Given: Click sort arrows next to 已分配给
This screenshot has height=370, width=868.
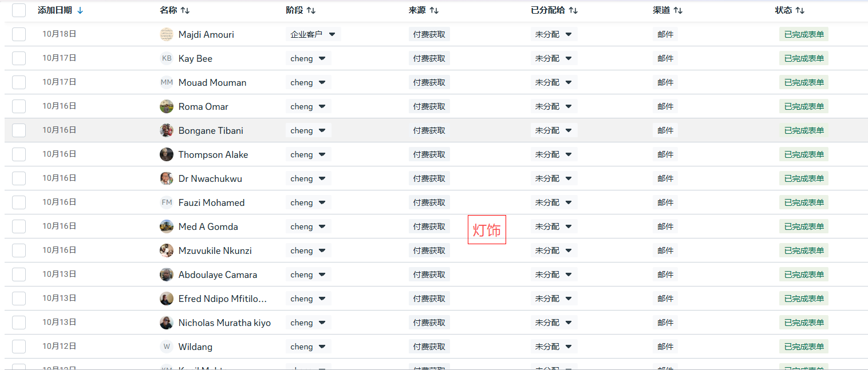Looking at the screenshot, I should pyautogui.click(x=573, y=10).
